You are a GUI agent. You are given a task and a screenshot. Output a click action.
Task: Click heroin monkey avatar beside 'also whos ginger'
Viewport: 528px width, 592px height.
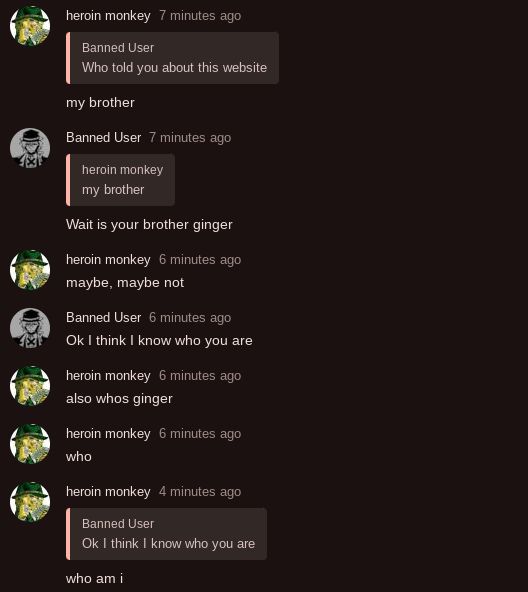tap(30, 386)
